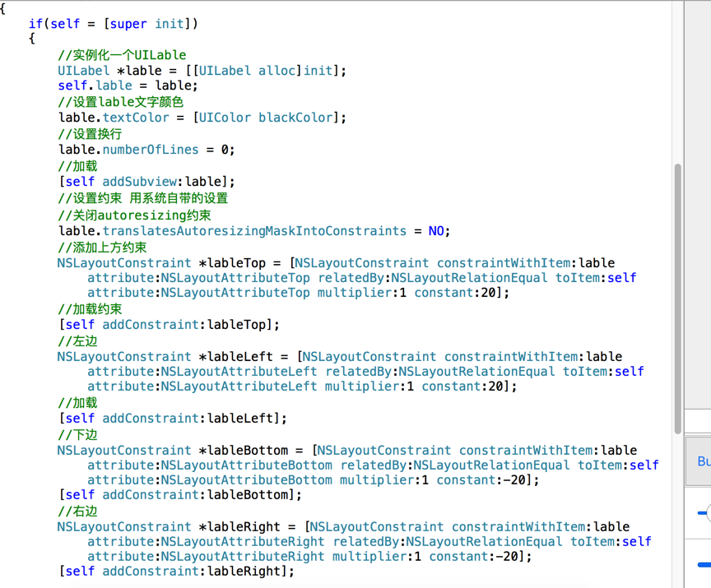Click the editor's vertical scrollbar thumb
Screen dimensions: 711x588
coord(678,299)
